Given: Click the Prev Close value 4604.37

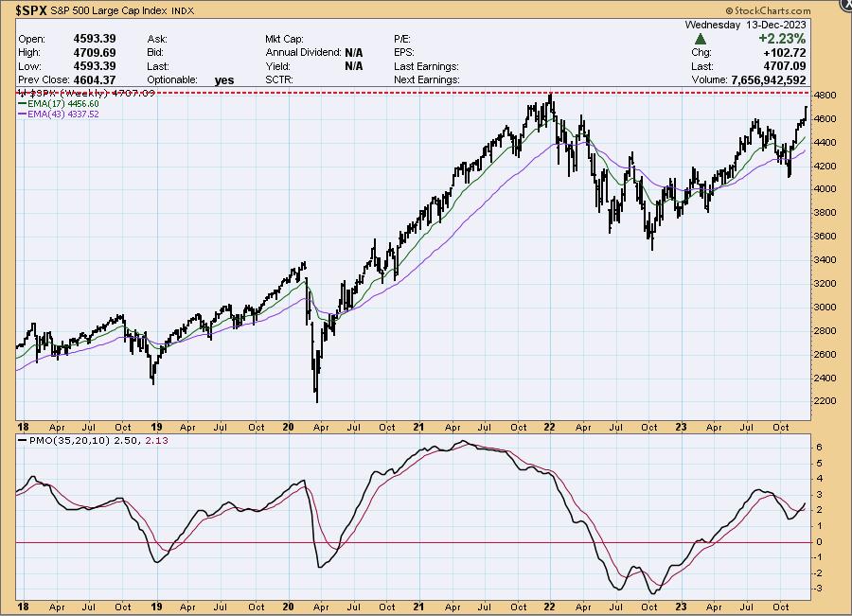Looking at the screenshot, I should tap(95, 79).
